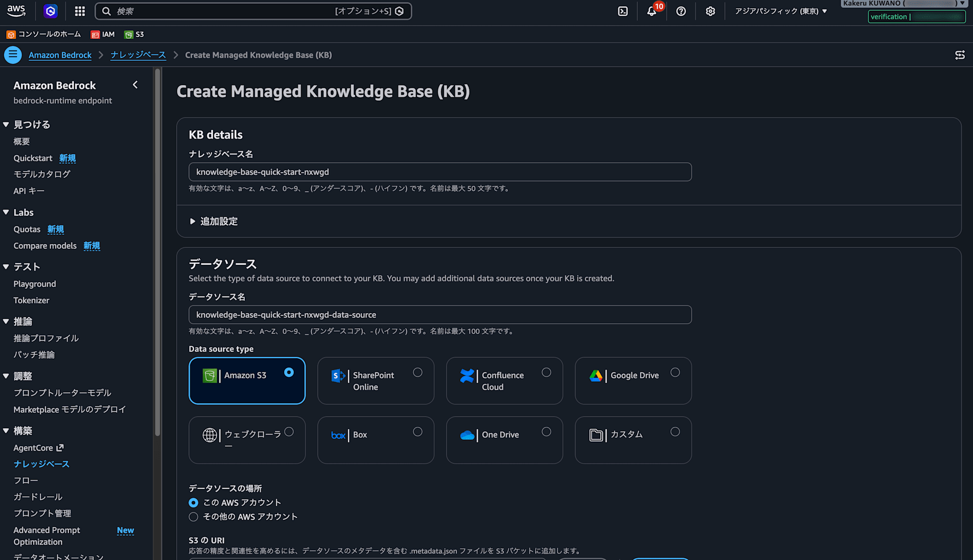Open the Kakeru KUWANO account menu

(904, 3)
